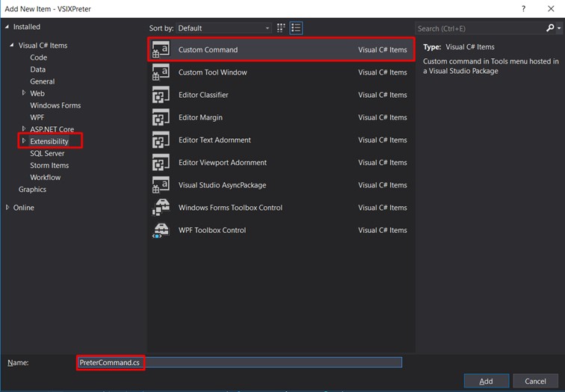Select the WPF Toolbox Control template name
The image size is (565, 392).
[212, 230]
